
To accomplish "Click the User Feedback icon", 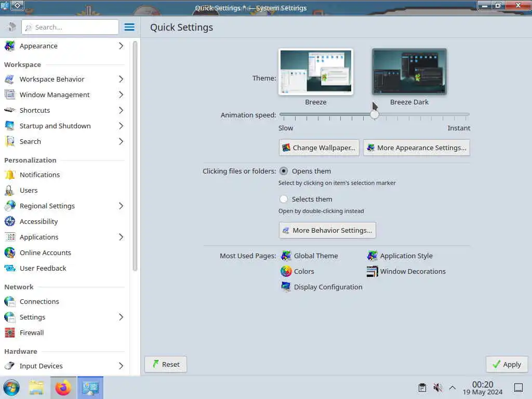I will pyautogui.click(x=10, y=269).
